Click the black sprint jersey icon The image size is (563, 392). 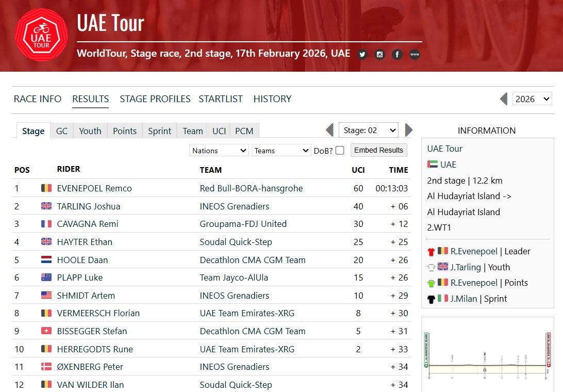[431, 298]
